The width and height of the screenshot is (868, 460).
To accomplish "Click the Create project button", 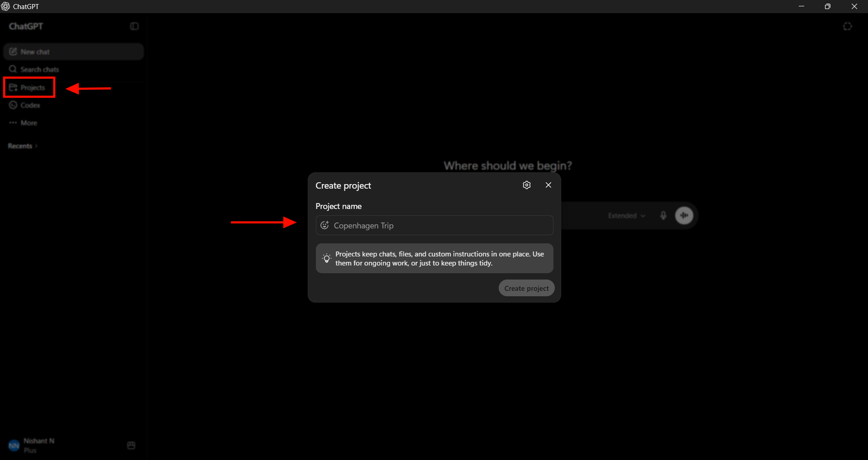I will [x=526, y=288].
